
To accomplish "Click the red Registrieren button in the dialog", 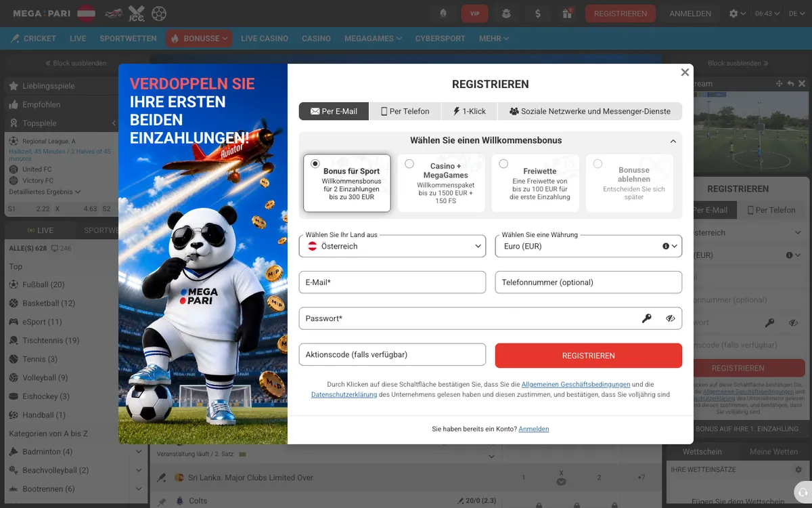I will pyautogui.click(x=589, y=356).
